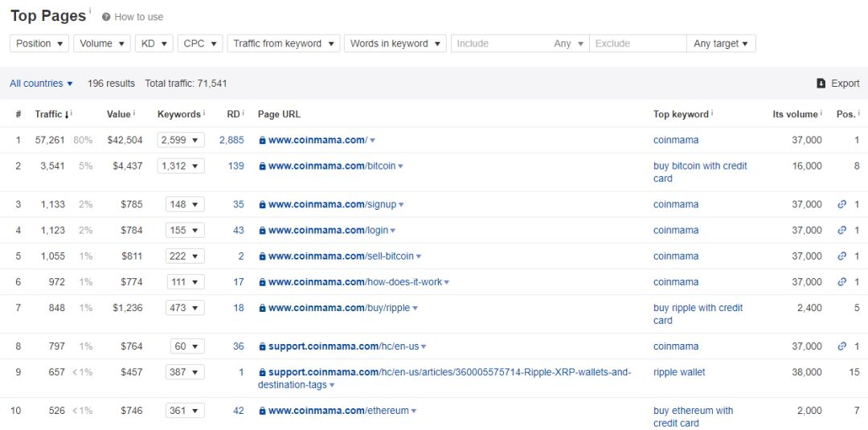This screenshot has width=868, height=430.
Task: Click the Export download icon
Action: (821, 84)
